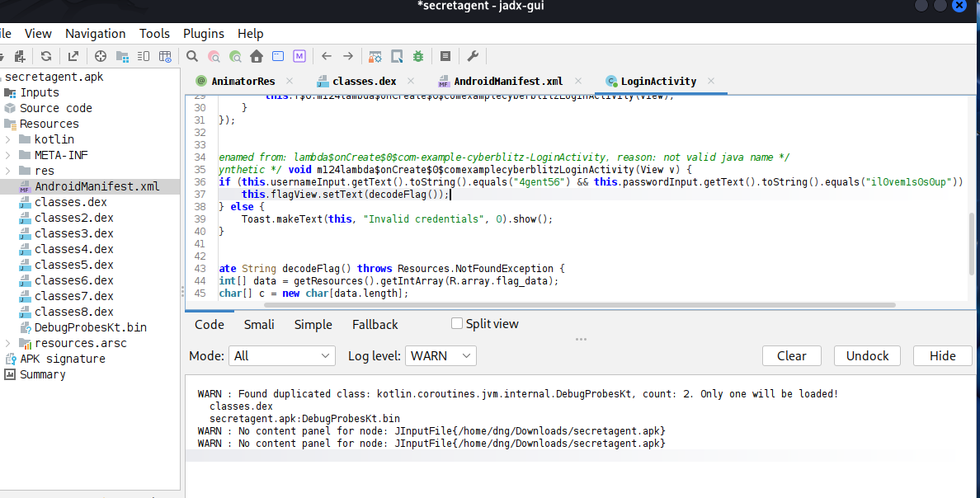Screen dimensions: 980x498
Task: Click the Undock button
Action: 867,355
